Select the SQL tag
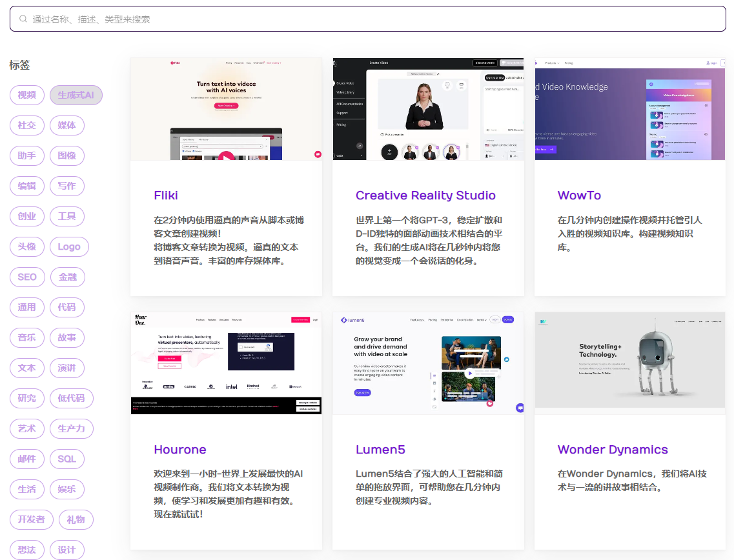Screen dimensions: 734x560 pos(67,459)
